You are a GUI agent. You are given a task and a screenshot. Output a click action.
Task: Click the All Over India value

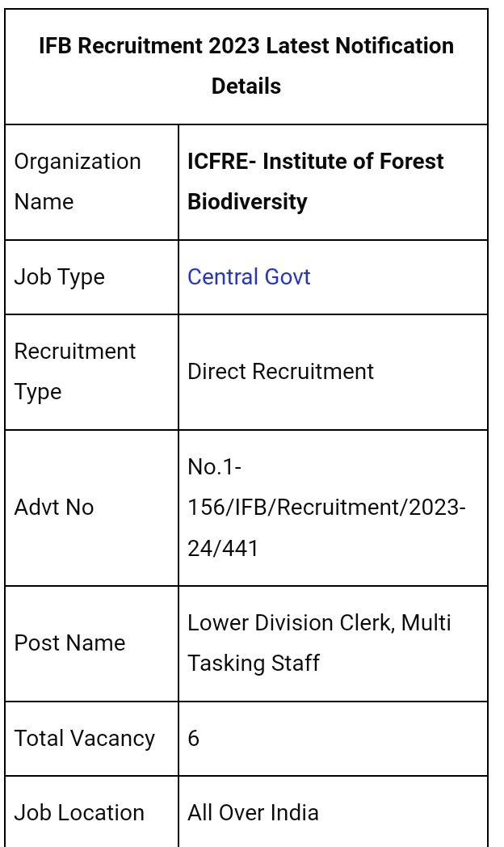[253, 813]
